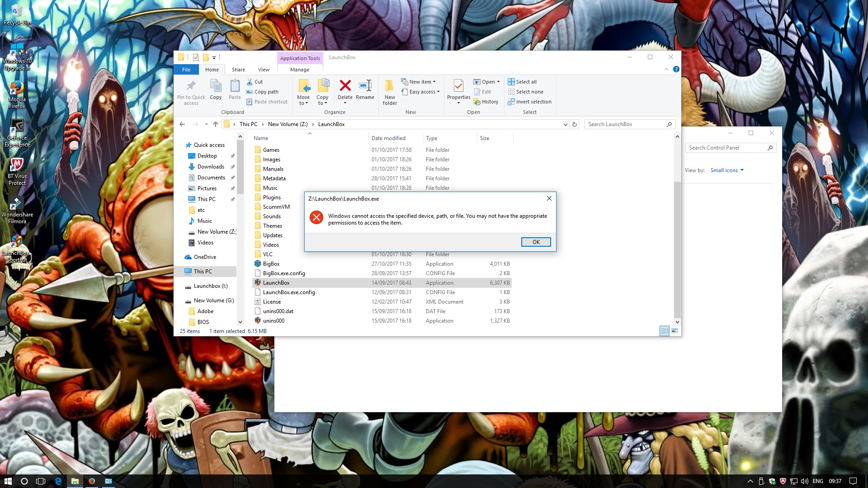
Task: Close the LaunchBox.exe error dialog
Action: coord(549,198)
